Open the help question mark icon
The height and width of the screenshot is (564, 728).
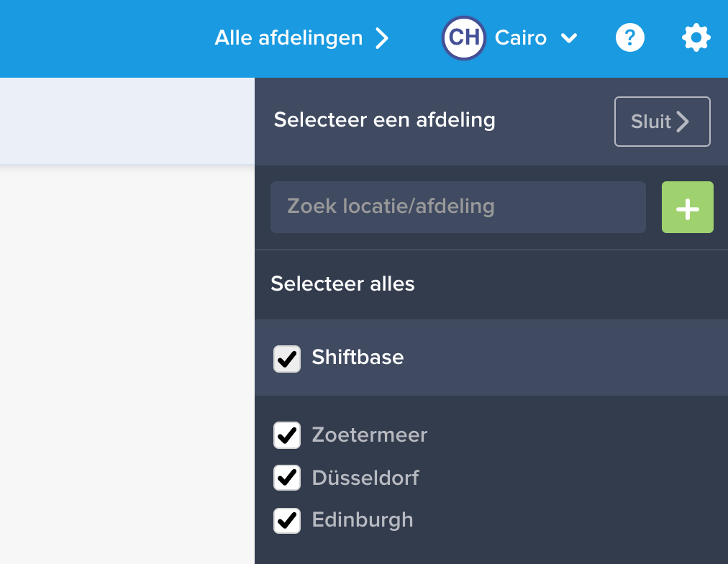point(630,37)
